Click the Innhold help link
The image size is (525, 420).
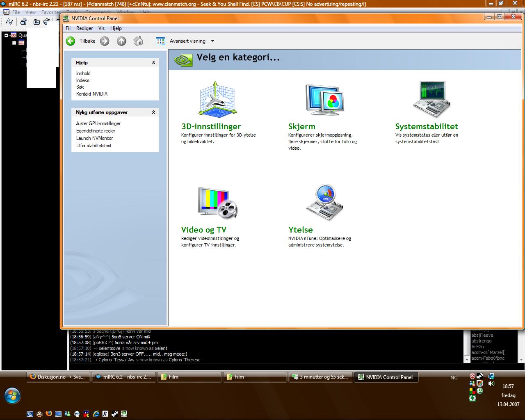pos(83,73)
